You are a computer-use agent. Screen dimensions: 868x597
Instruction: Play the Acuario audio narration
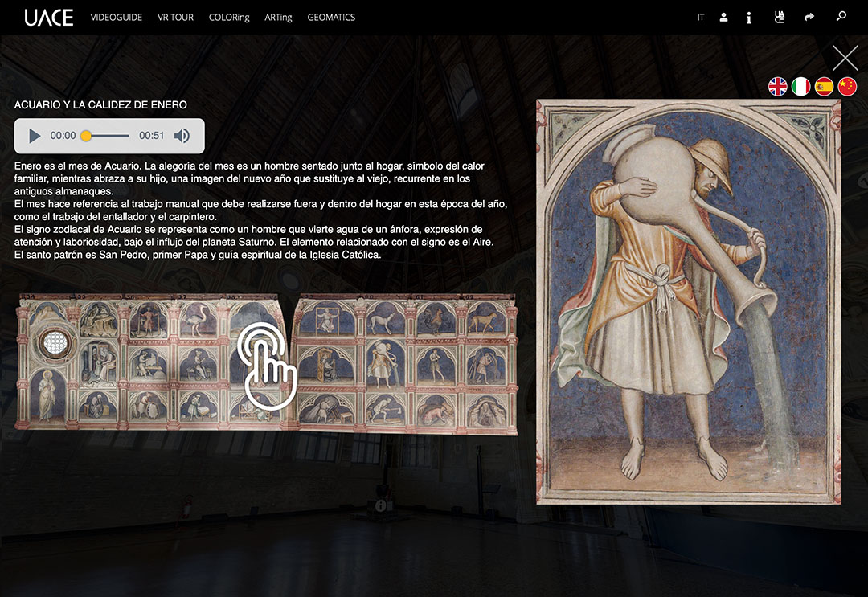(x=35, y=136)
